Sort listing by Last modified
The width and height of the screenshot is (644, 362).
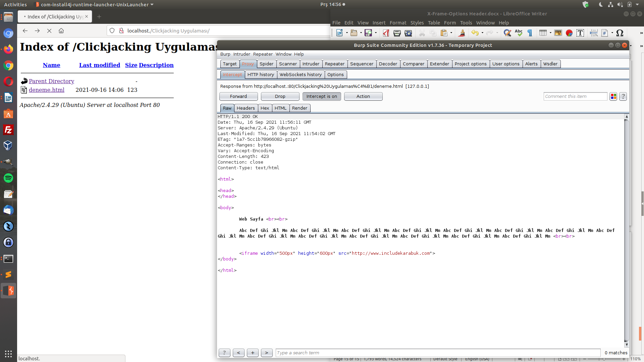tap(100, 65)
